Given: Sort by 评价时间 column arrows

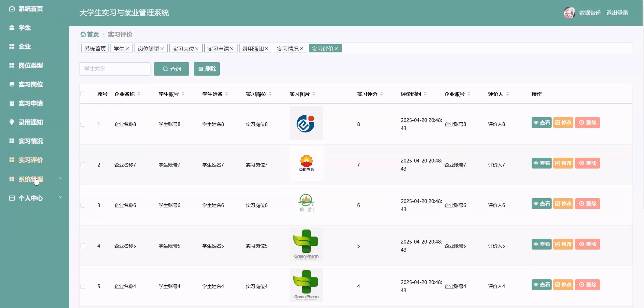Looking at the screenshot, I should click(425, 94).
